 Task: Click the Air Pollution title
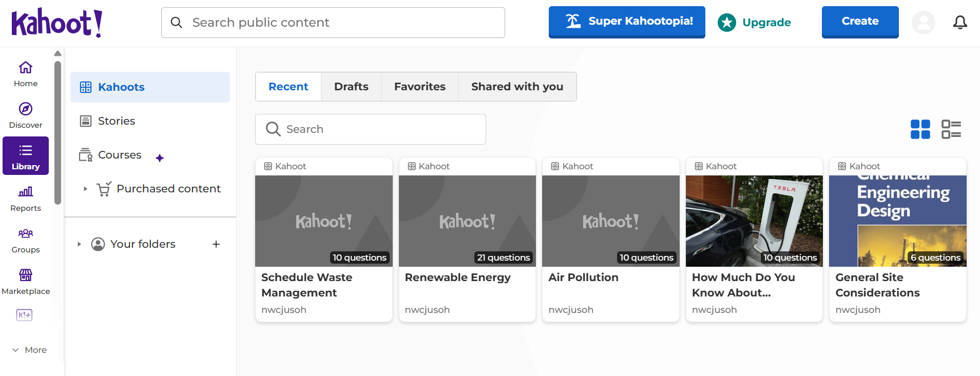click(583, 278)
